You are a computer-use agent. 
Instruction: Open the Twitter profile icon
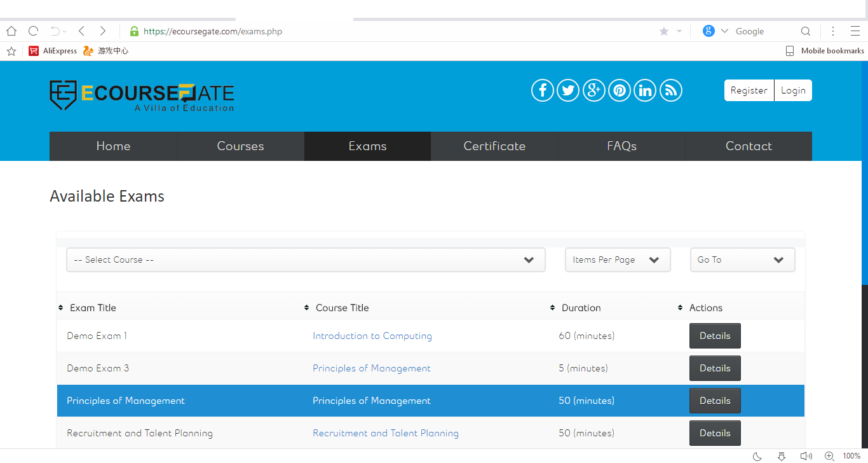click(x=568, y=90)
